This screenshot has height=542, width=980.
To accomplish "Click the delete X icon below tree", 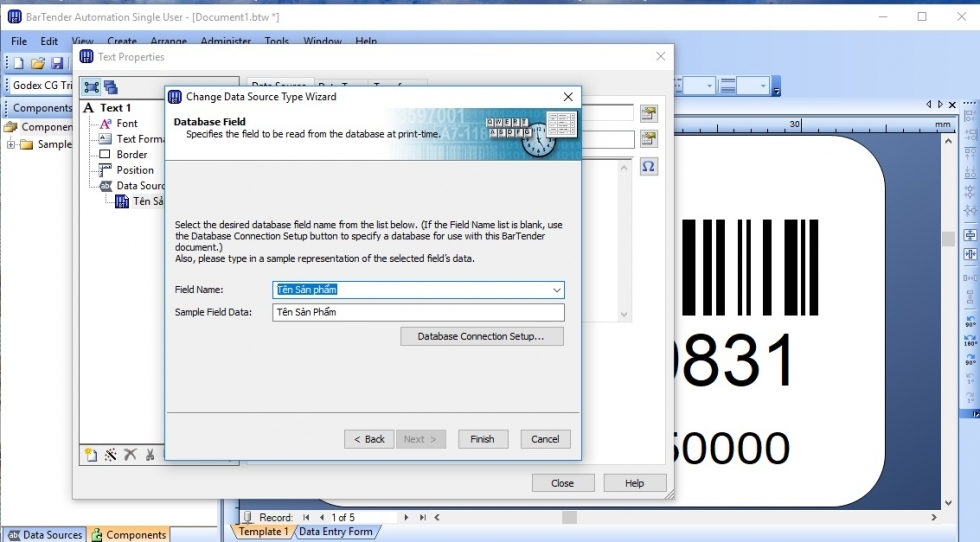I will point(130,454).
